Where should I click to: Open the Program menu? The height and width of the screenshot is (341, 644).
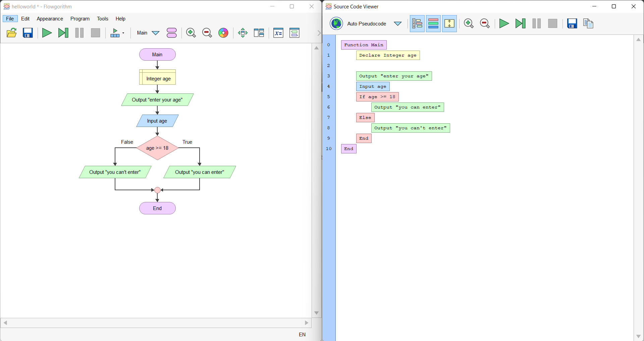[80, 19]
